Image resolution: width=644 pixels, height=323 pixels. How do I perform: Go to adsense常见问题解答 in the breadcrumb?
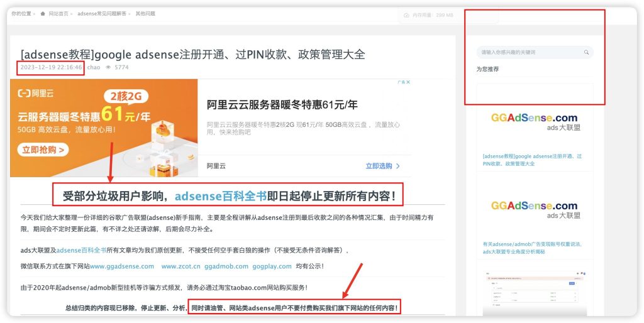pyautogui.click(x=103, y=14)
